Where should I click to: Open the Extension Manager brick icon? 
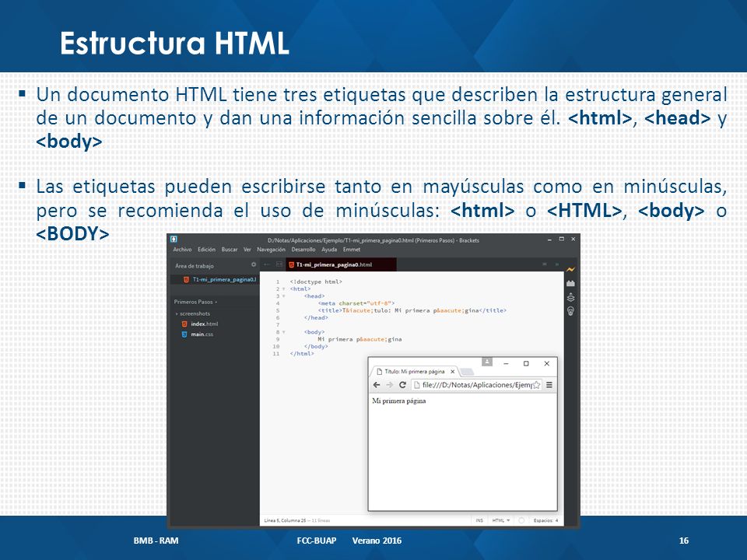(570, 283)
